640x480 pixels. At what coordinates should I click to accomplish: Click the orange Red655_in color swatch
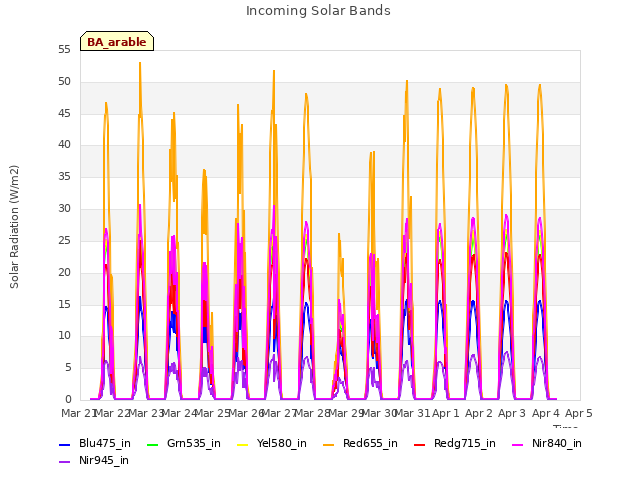(328, 444)
